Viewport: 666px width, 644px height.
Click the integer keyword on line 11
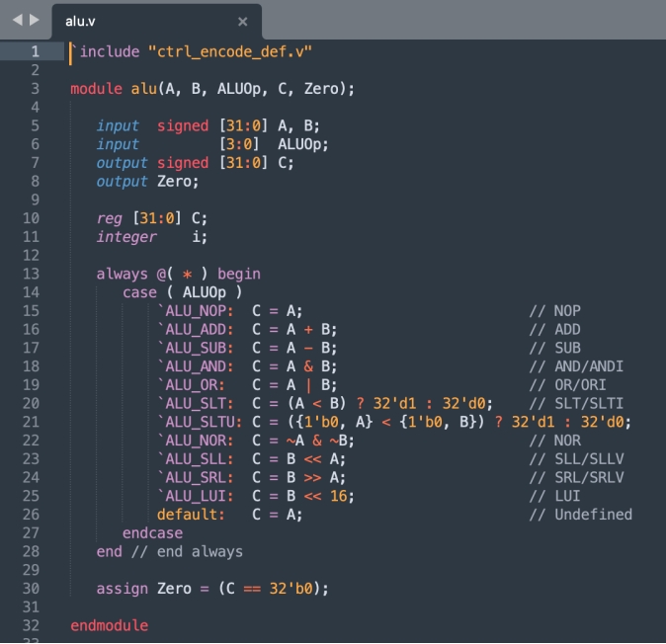coord(125,237)
